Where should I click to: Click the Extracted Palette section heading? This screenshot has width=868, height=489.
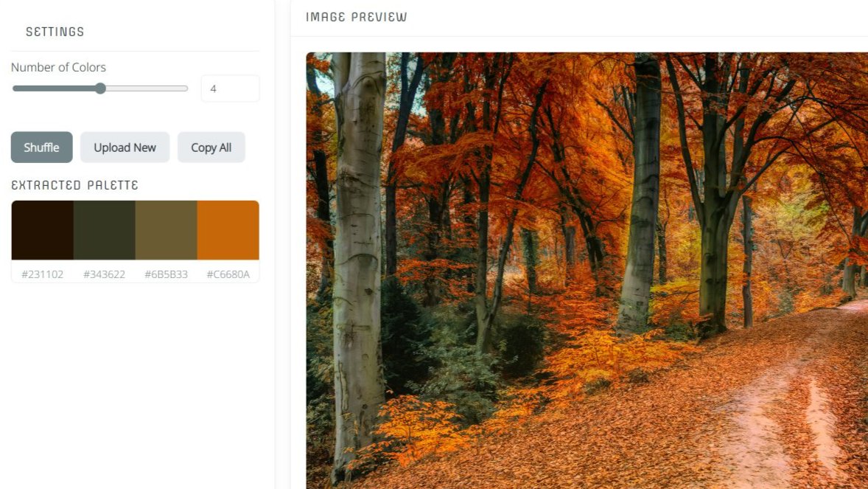(74, 185)
